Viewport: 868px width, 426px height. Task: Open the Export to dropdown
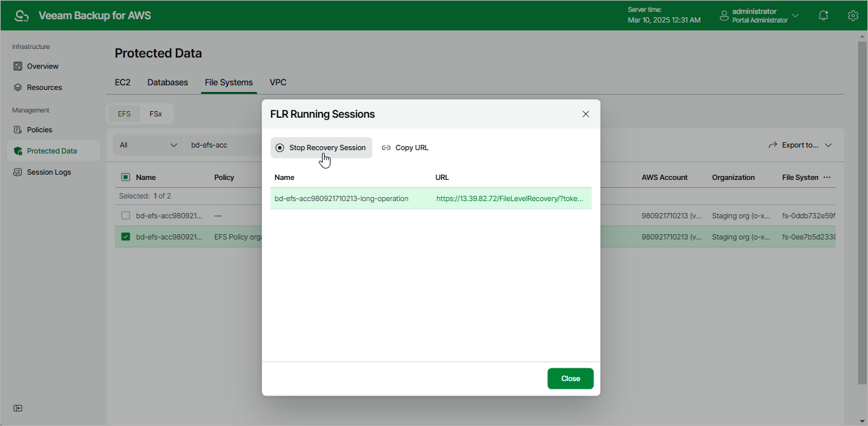tap(801, 144)
